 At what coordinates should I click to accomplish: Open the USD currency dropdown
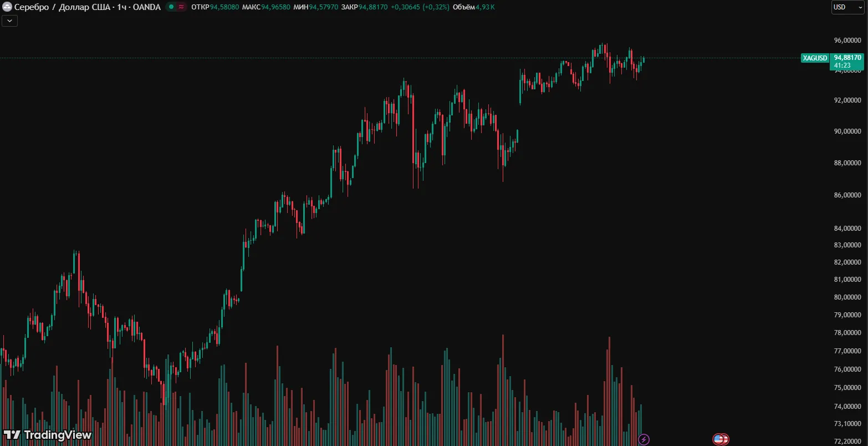click(847, 7)
